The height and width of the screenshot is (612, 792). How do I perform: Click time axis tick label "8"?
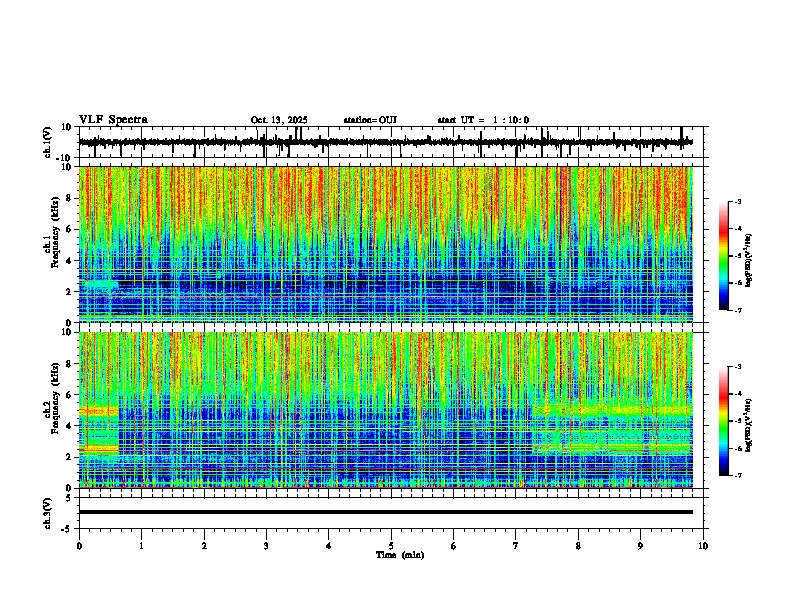coord(578,546)
